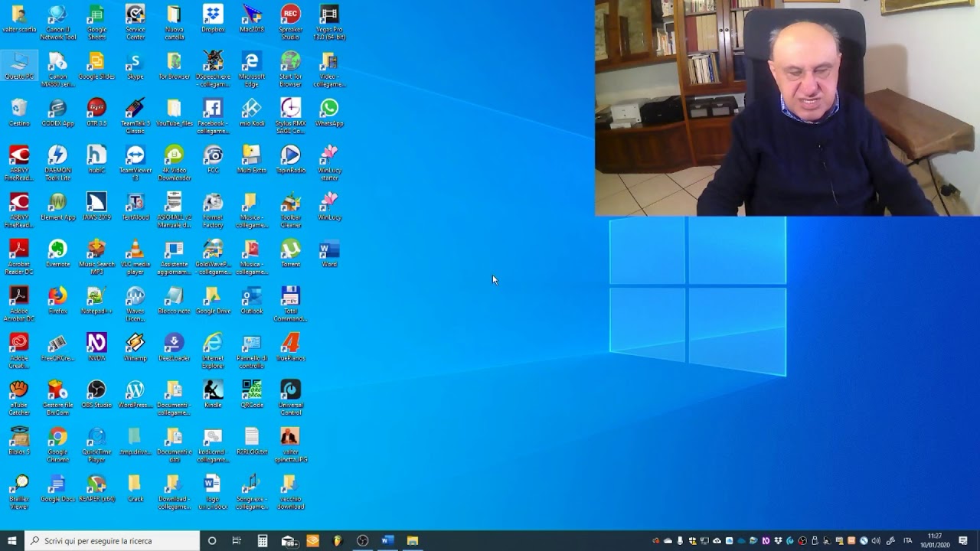Launch VLC media player shortcut
Image resolution: width=980 pixels, height=551 pixels.
pos(135,256)
